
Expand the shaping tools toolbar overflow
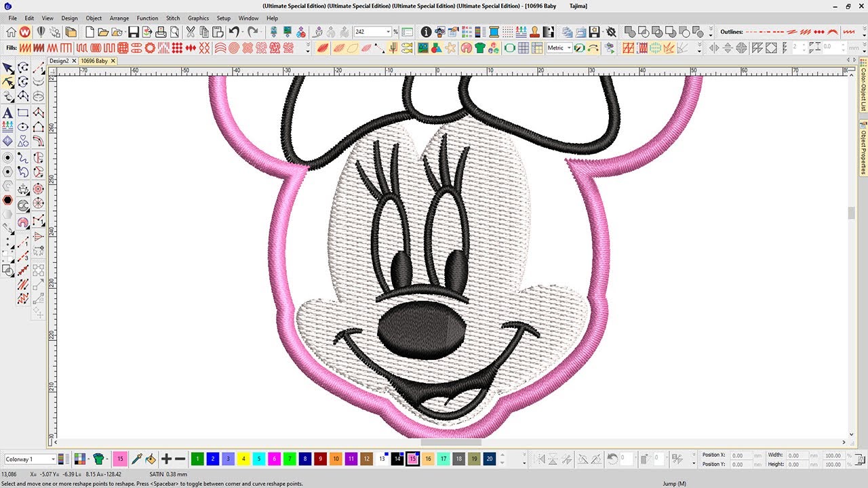pos(711,32)
